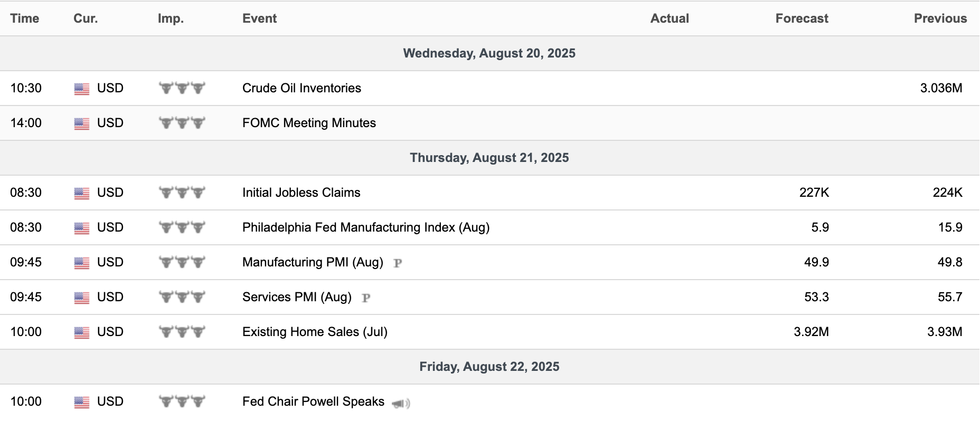
Task: Open Philadelphia Fed Manufacturing Index (Aug) event
Action: coord(366,227)
